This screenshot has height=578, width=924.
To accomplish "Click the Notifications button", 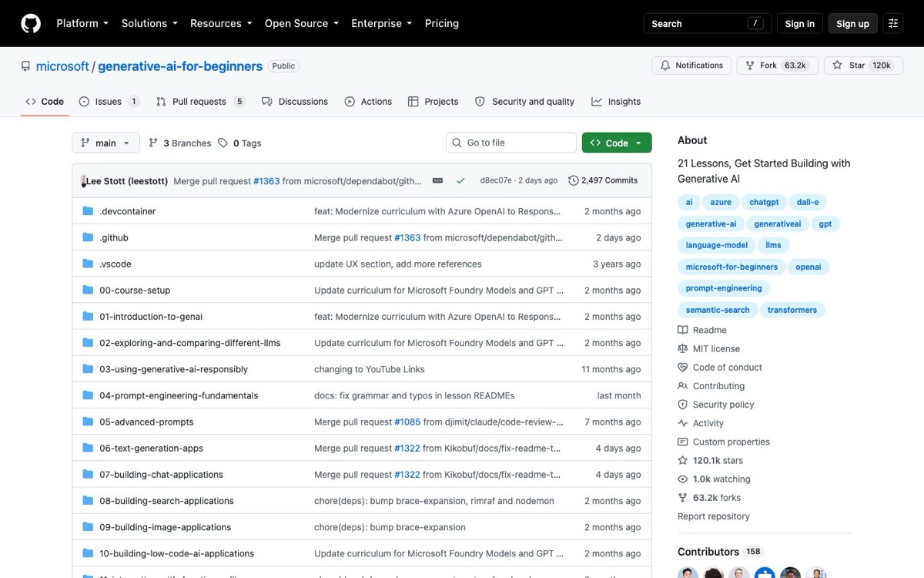I will point(691,66).
